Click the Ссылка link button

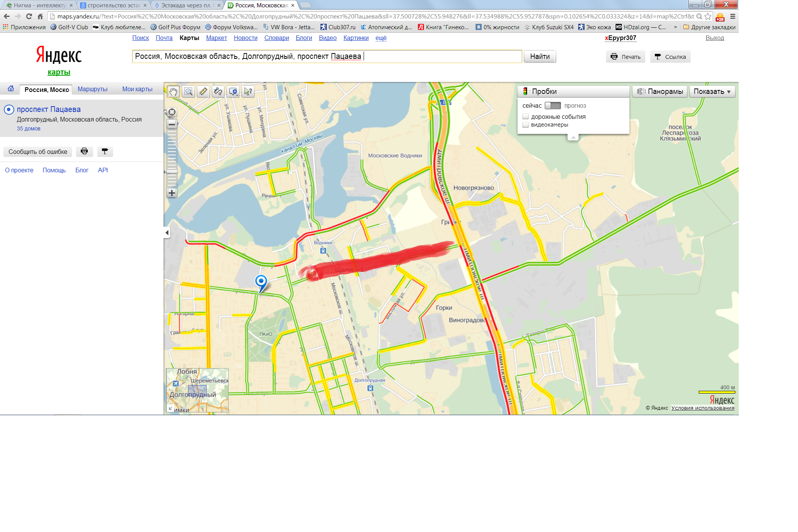(x=670, y=57)
